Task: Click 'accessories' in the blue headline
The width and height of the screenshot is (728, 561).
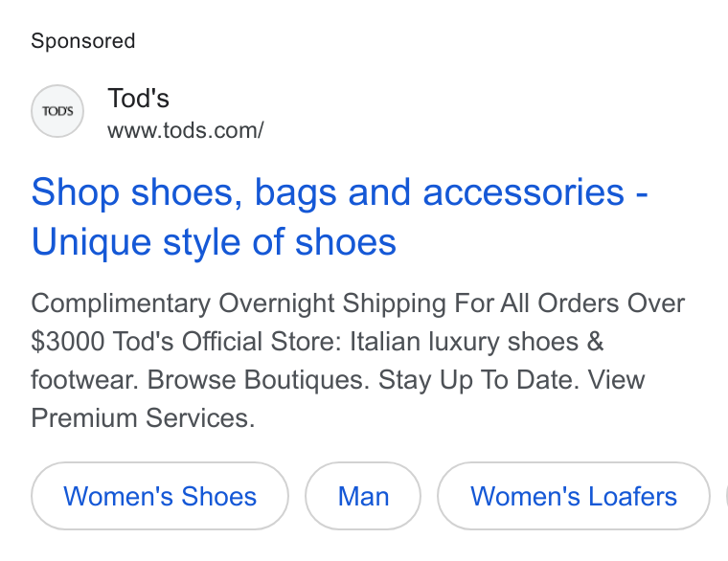Action: [x=523, y=192]
